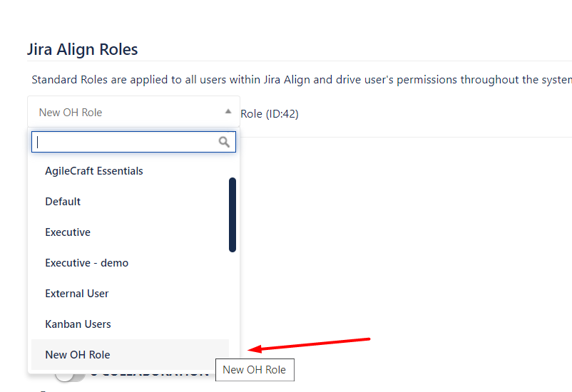Focus the role search text field
572x392 pixels.
(126, 142)
